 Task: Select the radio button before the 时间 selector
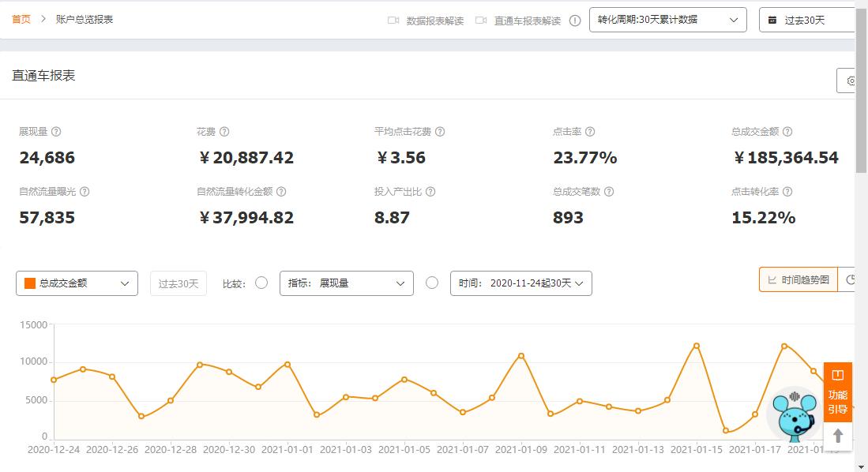click(432, 283)
